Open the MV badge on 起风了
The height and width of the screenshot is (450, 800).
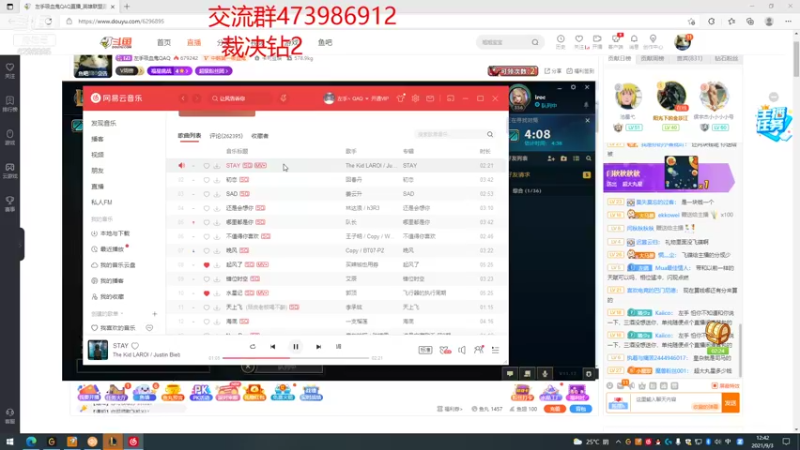pyautogui.click(x=262, y=265)
